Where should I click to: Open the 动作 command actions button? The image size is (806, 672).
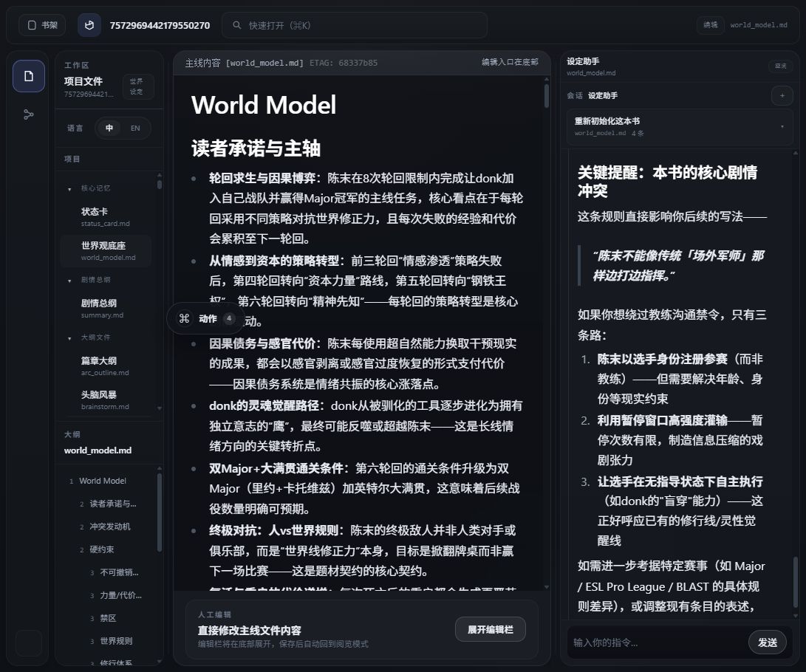point(205,318)
